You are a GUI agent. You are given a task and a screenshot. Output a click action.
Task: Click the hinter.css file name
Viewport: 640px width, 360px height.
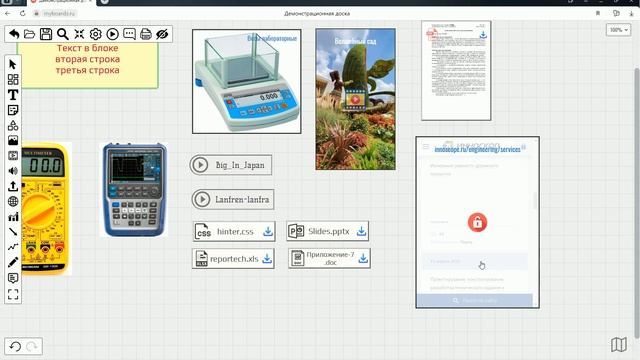tap(235, 231)
